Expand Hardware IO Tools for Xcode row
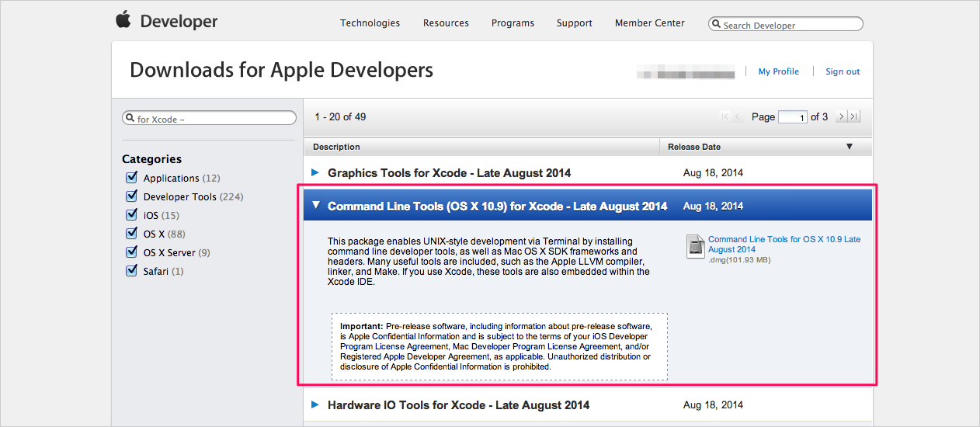This screenshot has width=980, height=427. point(315,404)
